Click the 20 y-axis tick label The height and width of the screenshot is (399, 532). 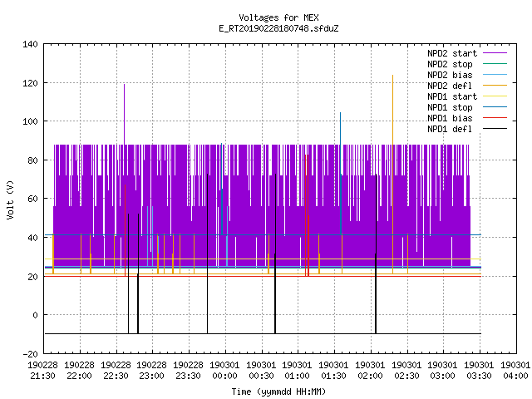coord(32,277)
